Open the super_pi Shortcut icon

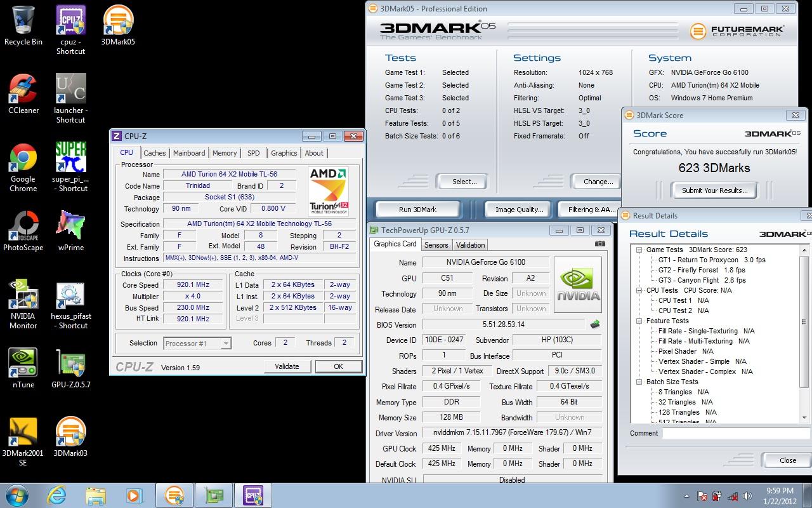tap(70, 167)
